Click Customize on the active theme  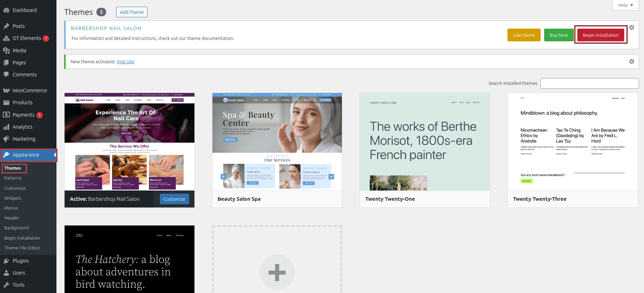click(x=174, y=199)
